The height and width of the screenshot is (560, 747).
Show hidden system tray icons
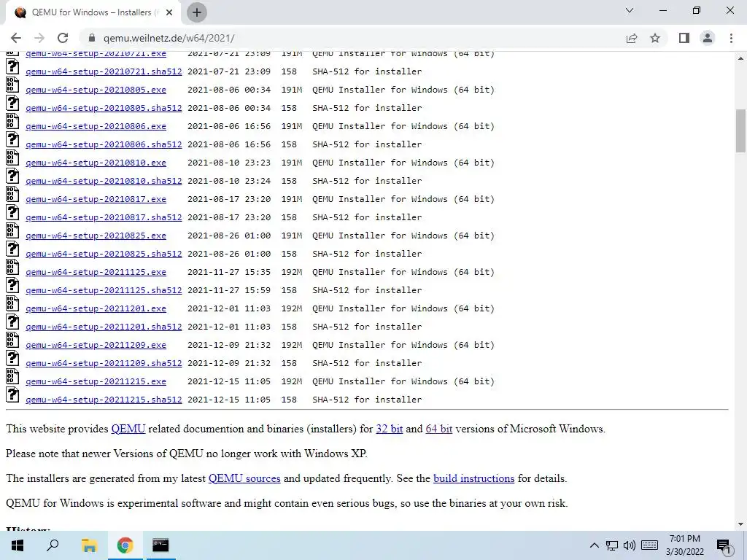click(x=594, y=545)
